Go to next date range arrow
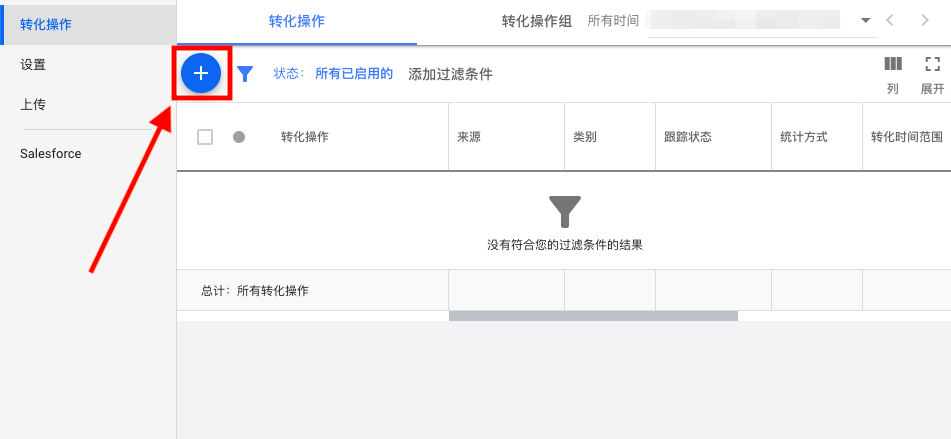 point(925,20)
